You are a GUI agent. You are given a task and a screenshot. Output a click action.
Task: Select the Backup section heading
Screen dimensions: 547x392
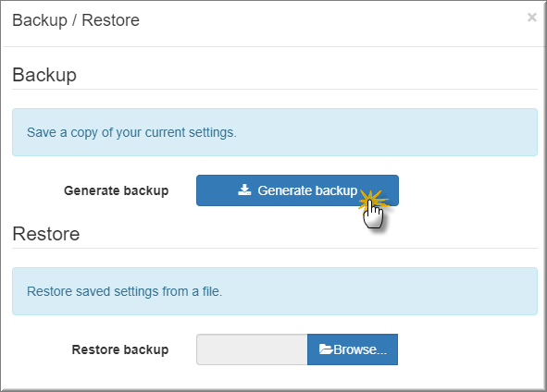44,75
